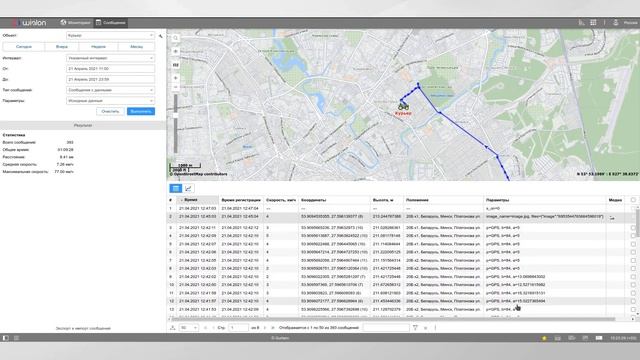The width and height of the screenshot is (640, 360).
Task: Click the filter funnel icon in footer
Action: [x=416, y=328]
